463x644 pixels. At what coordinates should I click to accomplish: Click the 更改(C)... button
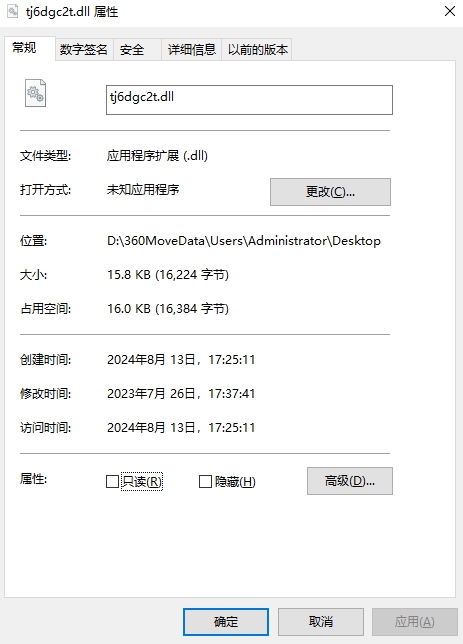(x=330, y=192)
